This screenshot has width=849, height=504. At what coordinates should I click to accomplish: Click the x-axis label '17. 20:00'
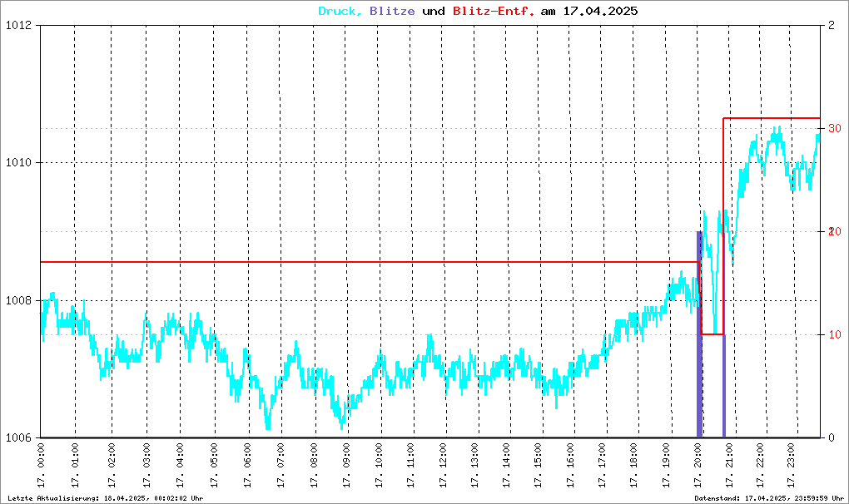pyautogui.click(x=698, y=466)
